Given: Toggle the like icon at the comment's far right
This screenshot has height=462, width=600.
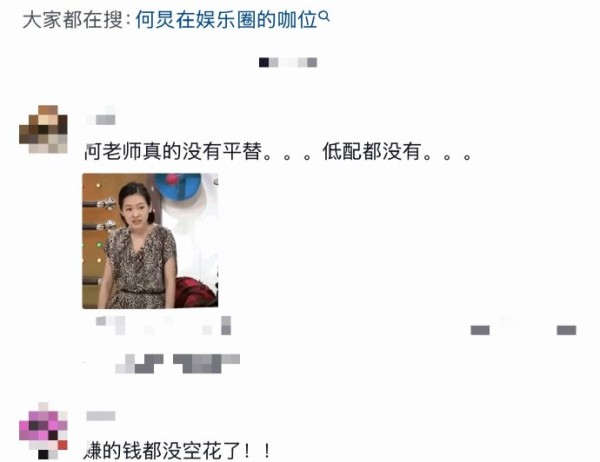Looking at the screenshot, I should pyautogui.click(x=566, y=330).
